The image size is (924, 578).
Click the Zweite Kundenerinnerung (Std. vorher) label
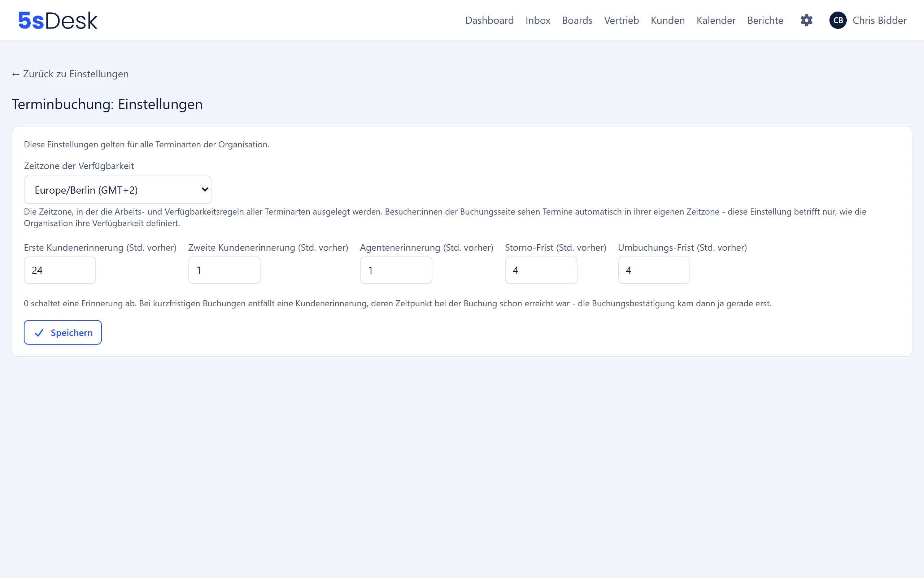click(x=268, y=248)
